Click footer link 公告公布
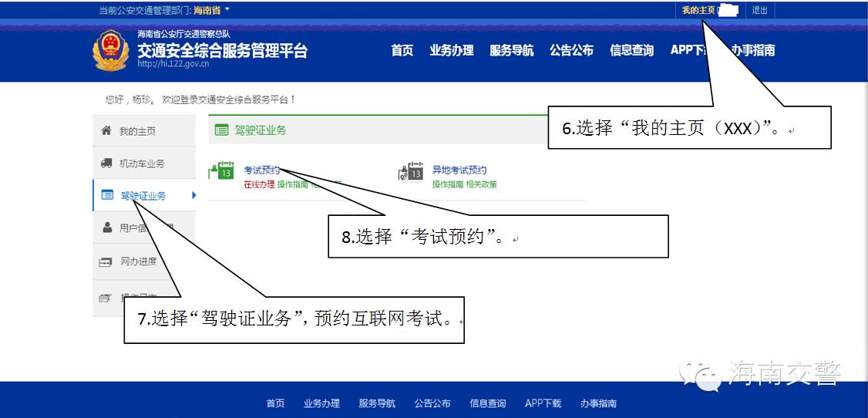Image resolution: width=868 pixels, height=418 pixels. [432, 403]
